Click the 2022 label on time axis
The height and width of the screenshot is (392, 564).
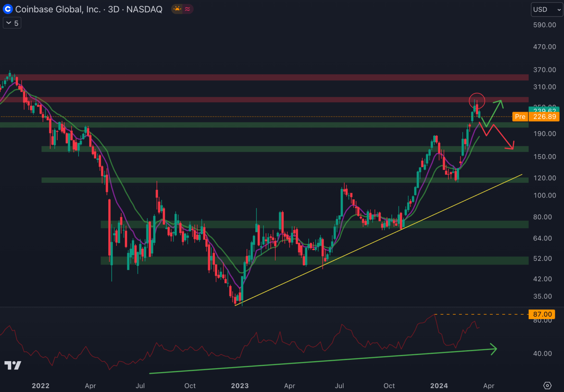pos(40,385)
